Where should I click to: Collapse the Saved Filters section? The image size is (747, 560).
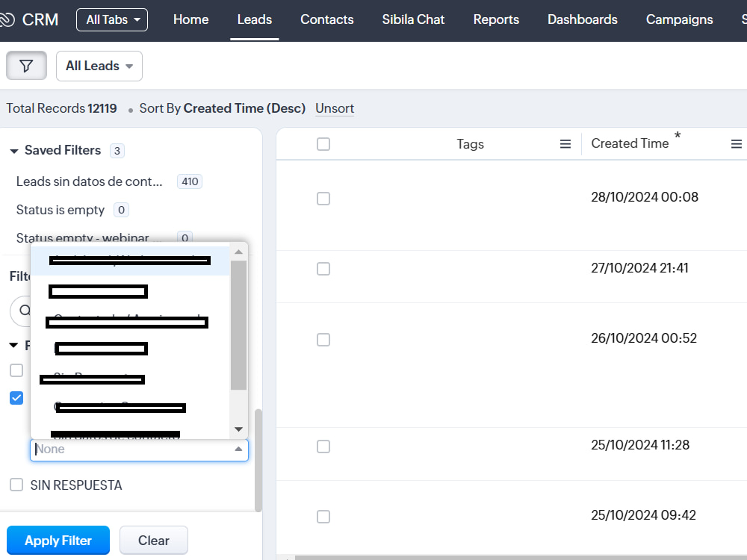click(13, 150)
